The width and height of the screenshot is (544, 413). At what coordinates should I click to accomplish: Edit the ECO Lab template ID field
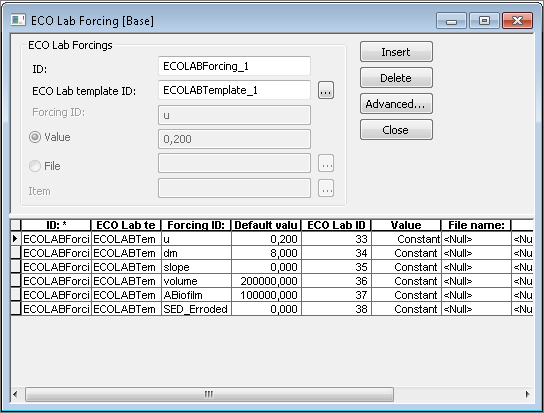click(x=234, y=90)
